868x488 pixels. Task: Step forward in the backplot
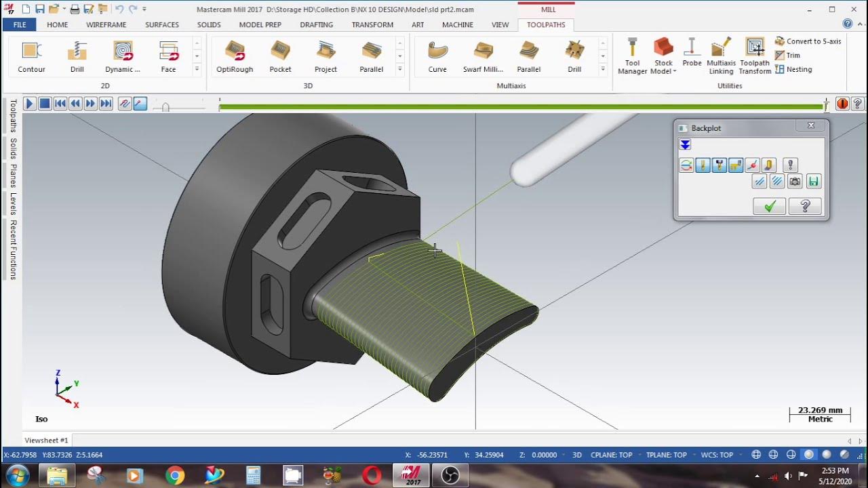tap(90, 104)
